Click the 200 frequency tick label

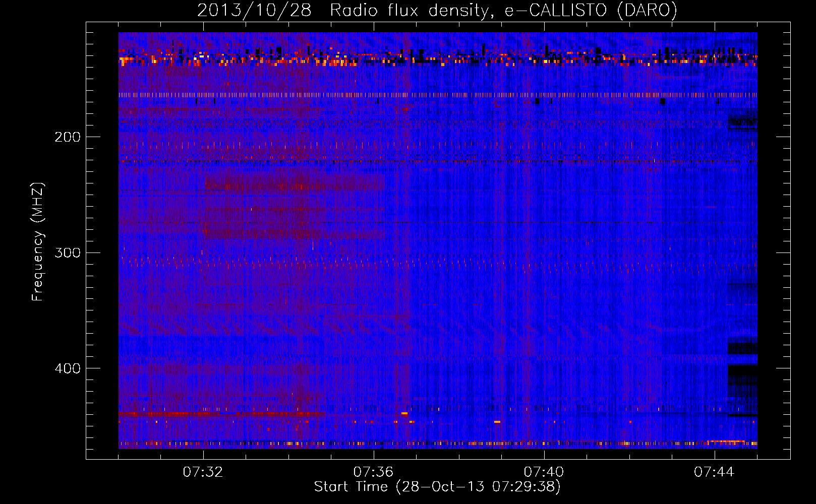pyautogui.click(x=68, y=137)
